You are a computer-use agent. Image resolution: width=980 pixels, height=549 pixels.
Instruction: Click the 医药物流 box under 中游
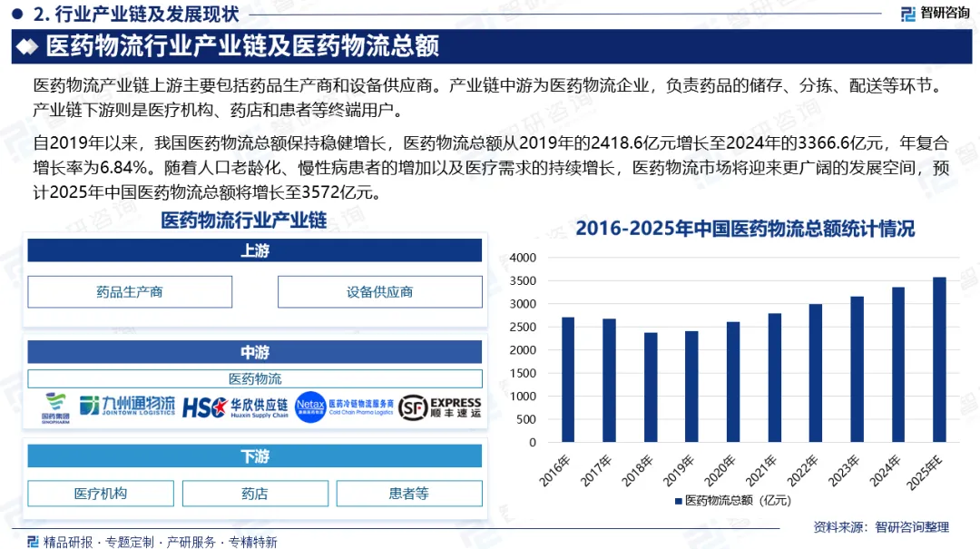[255, 378]
